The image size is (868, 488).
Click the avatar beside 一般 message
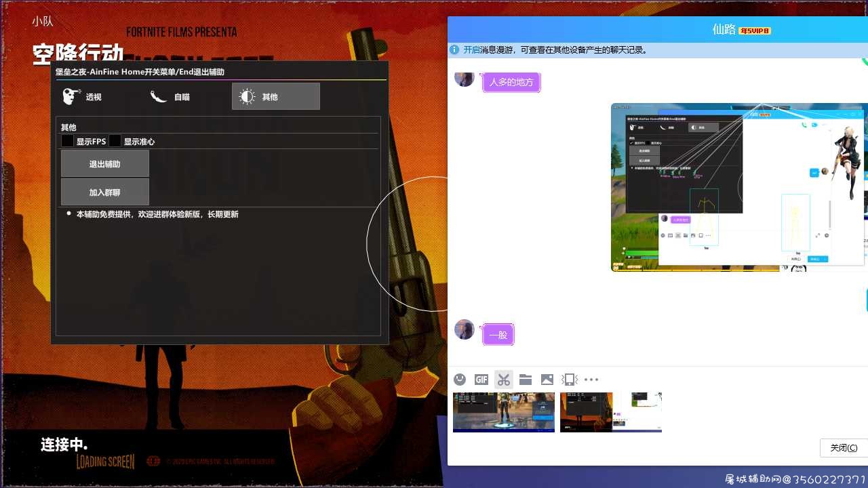tap(465, 329)
